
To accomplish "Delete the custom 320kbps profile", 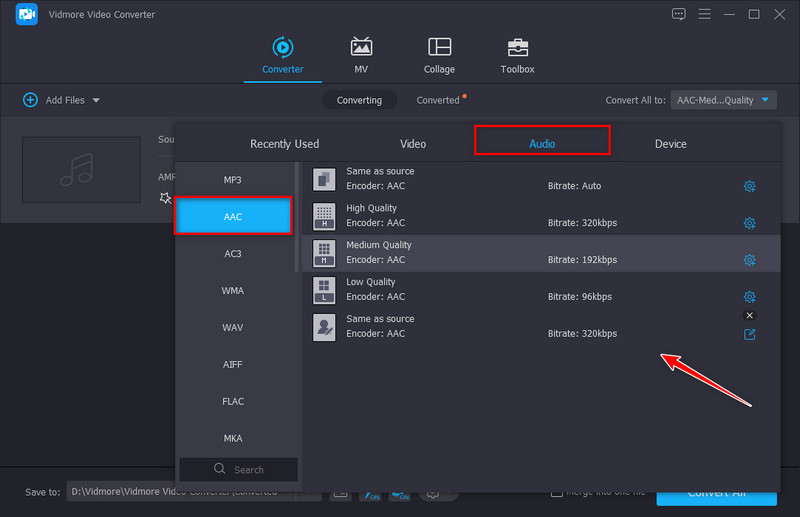I will (x=749, y=315).
